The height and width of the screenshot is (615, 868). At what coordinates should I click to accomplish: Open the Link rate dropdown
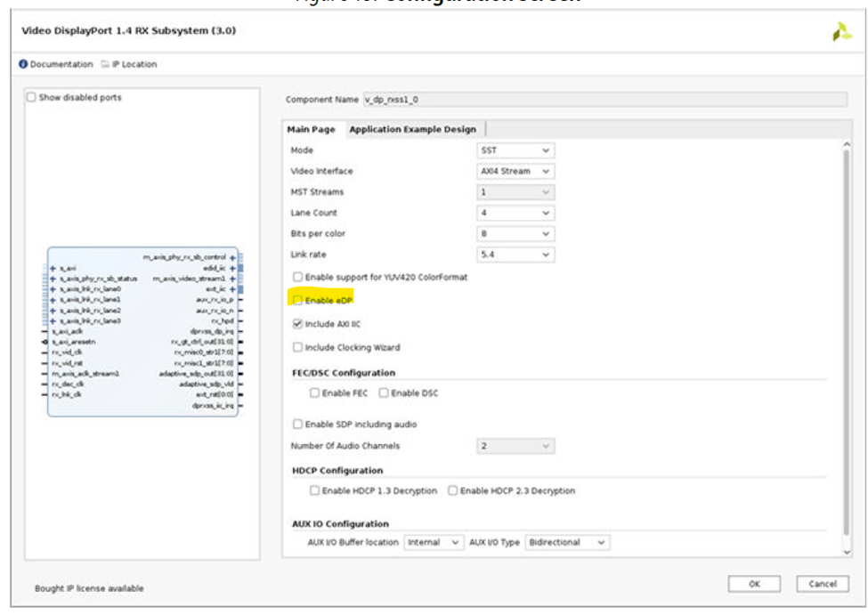click(515, 255)
